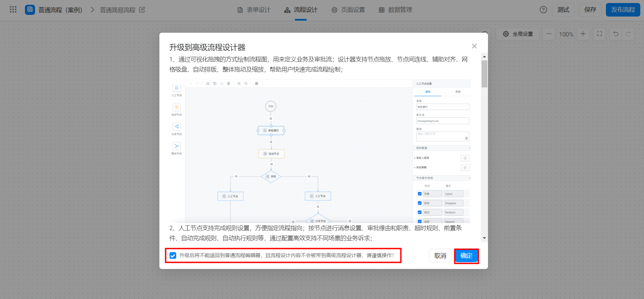Zoom in with the plus icon

583,34
